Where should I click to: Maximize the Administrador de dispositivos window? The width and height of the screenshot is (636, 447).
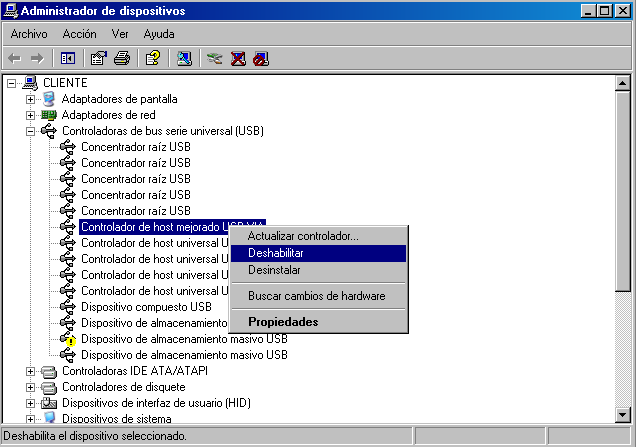[604, 11]
